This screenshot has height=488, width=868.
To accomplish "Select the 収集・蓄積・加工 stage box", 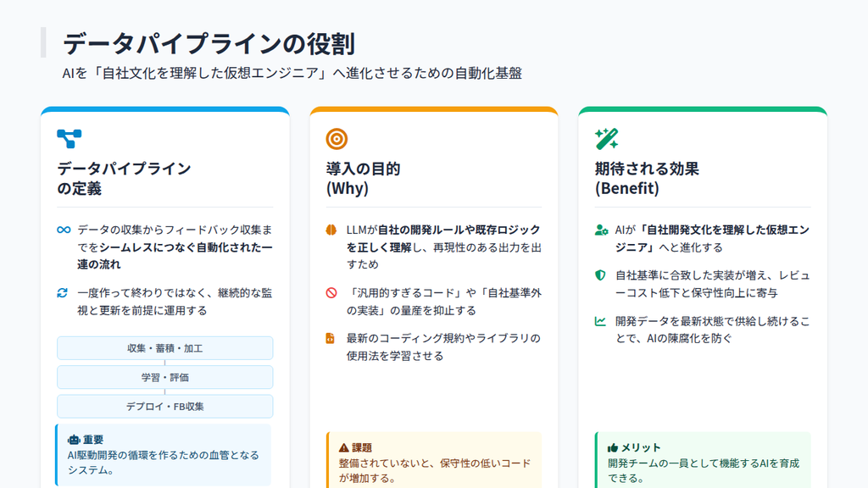I will click(x=165, y=348).
